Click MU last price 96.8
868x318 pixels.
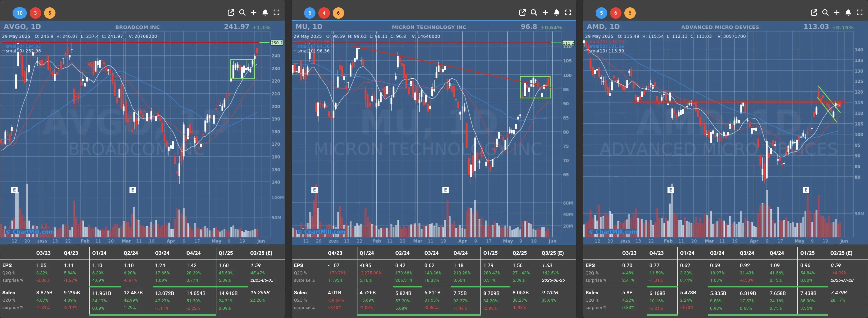(529, 27)
